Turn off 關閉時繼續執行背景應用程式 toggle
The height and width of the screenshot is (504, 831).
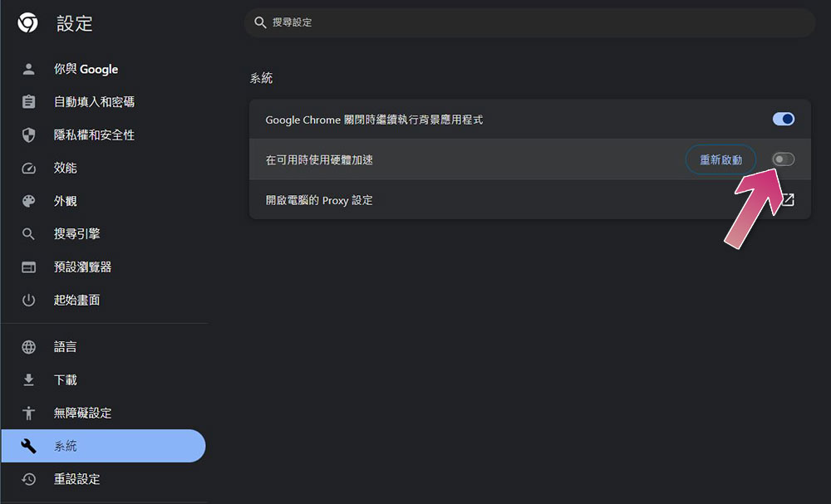[x=784, y=119]
